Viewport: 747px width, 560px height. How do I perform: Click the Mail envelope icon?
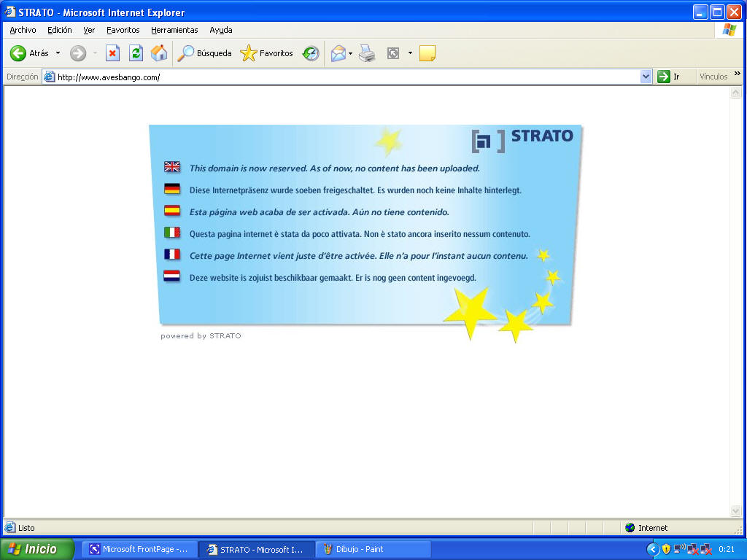pyautogui.click(x=338, y=53)
